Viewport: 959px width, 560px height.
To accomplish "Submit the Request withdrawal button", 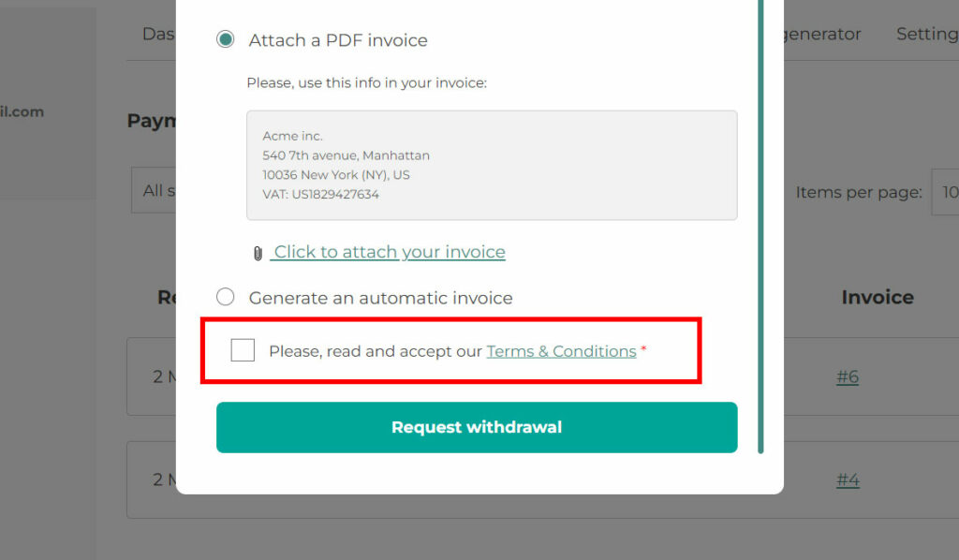I will click(477, 427).
